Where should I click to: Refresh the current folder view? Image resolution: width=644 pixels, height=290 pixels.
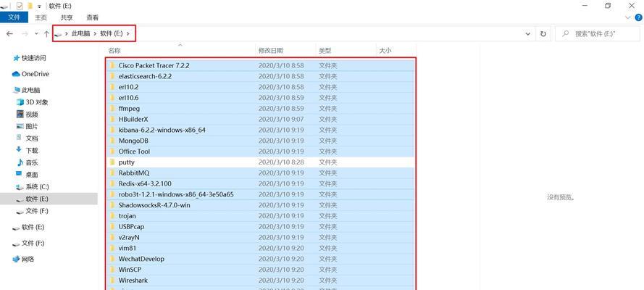(543, 34)
